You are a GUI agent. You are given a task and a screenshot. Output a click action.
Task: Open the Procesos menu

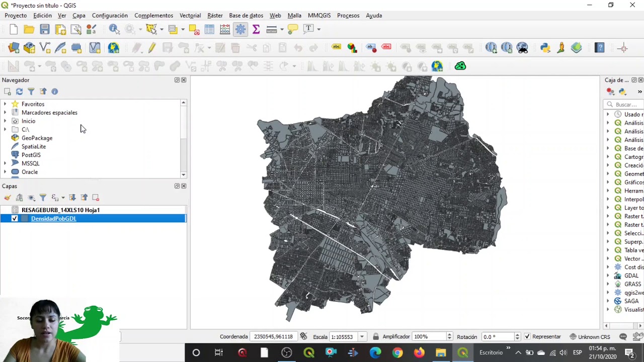(x=348, y=16)
